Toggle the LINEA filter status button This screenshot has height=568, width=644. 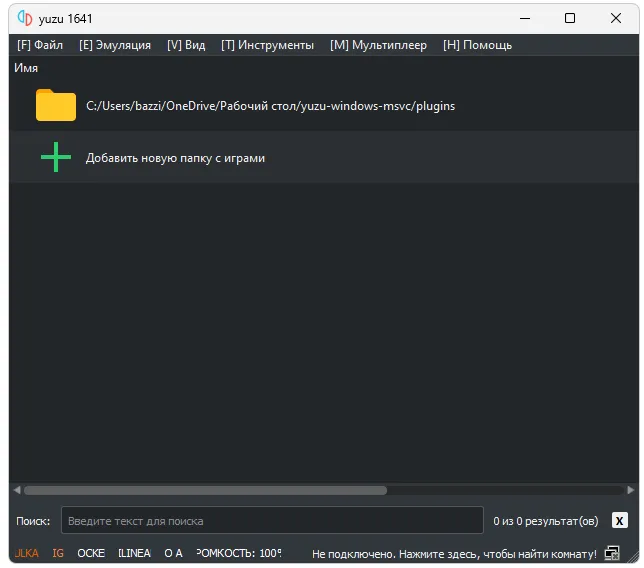click(134, 553)
